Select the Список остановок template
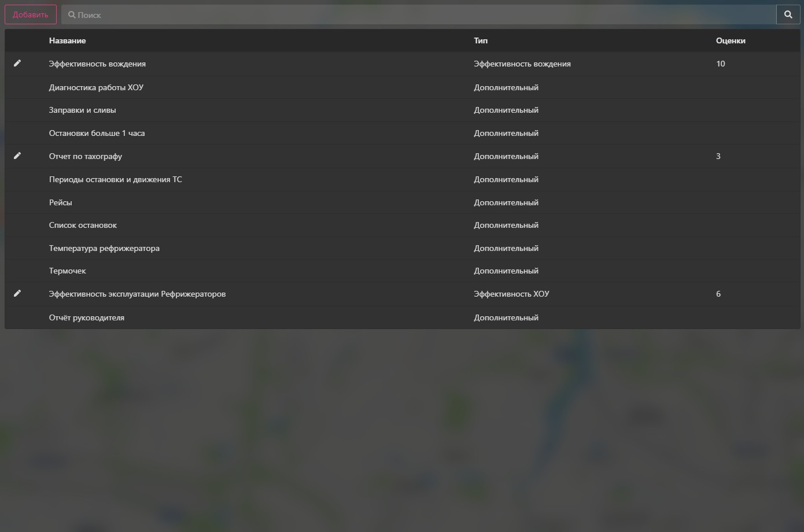Screen dimensions: 804x532 [x=83, y=225]
